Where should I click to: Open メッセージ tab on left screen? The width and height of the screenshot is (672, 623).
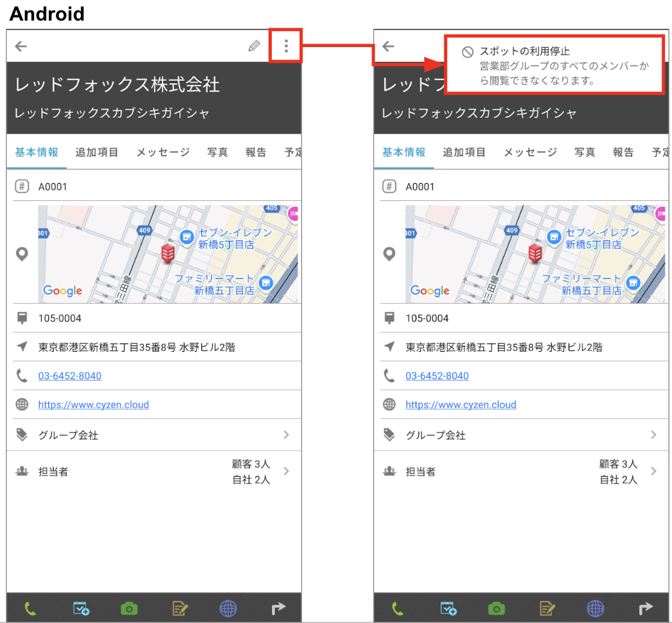(163, 152)
